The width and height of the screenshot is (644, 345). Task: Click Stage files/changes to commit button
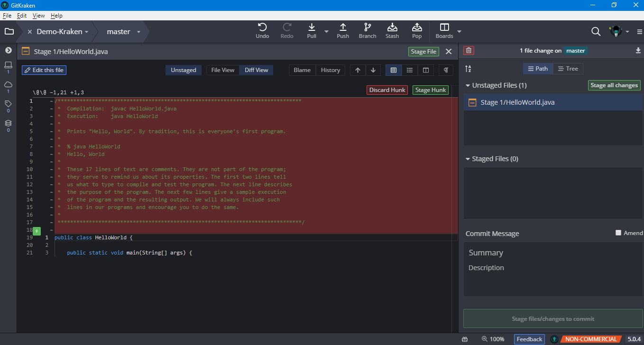[553, 318]
